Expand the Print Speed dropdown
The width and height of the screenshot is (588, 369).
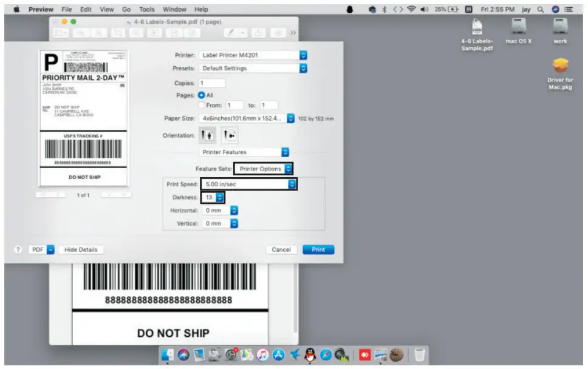click(x=249, y=184)
